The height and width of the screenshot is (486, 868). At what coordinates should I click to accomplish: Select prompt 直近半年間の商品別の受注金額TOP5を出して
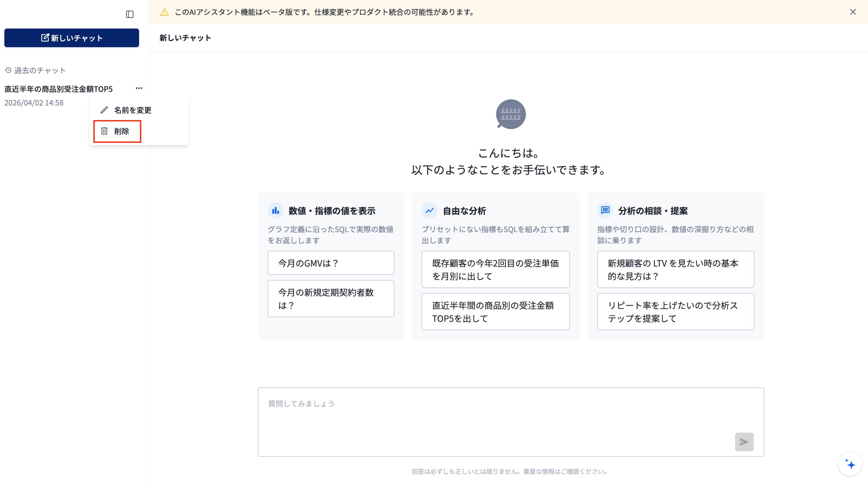495,312
